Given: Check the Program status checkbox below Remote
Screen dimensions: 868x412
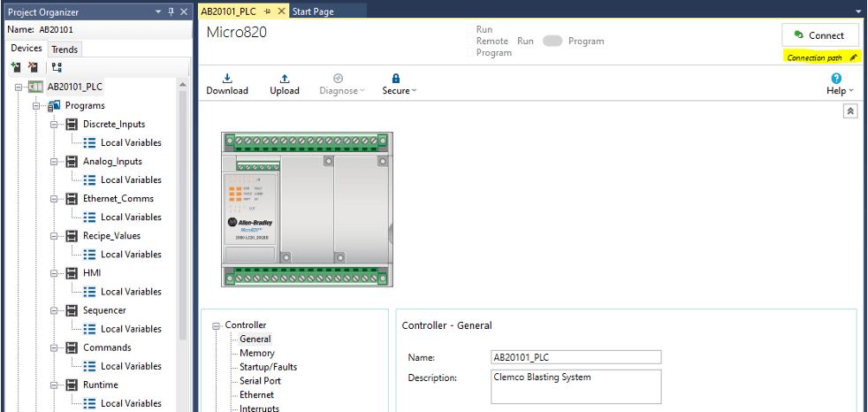Looking at the screenshot, I should click(x=470, y=53).
